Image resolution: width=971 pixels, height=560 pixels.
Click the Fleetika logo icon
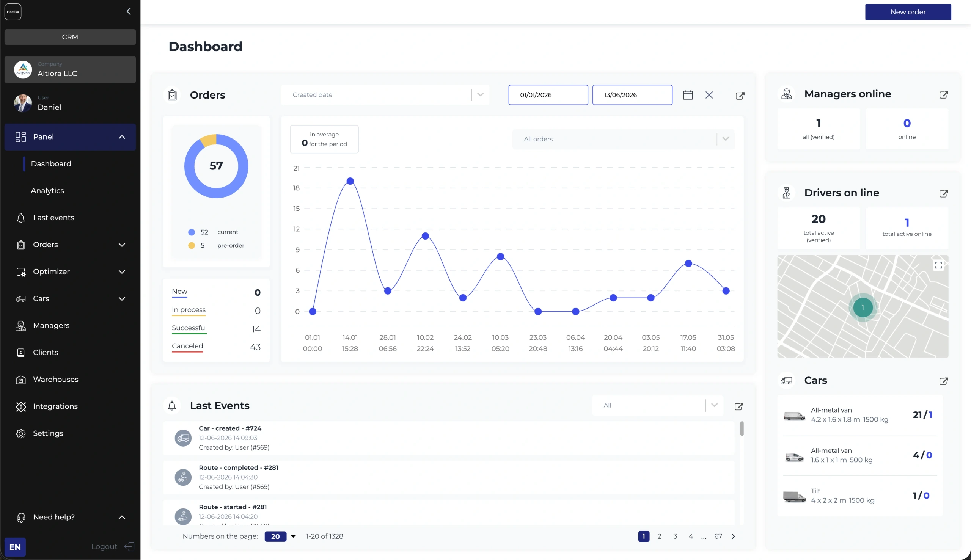tap(13, 12)
